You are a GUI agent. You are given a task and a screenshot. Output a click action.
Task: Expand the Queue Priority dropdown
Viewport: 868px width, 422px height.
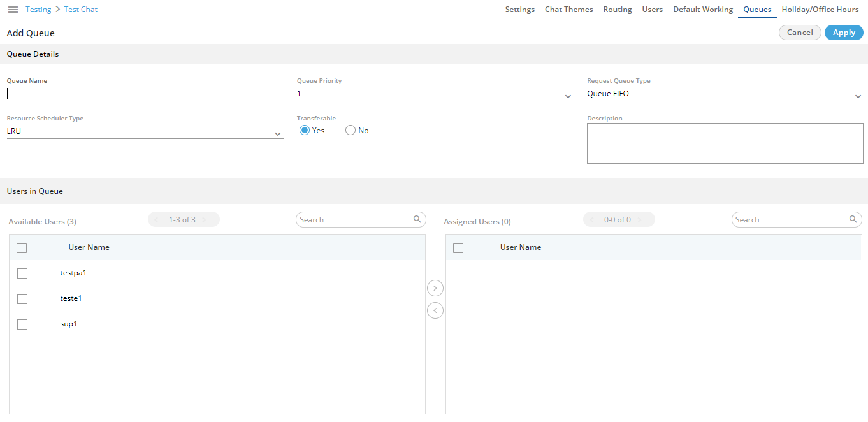pos(568,96)
